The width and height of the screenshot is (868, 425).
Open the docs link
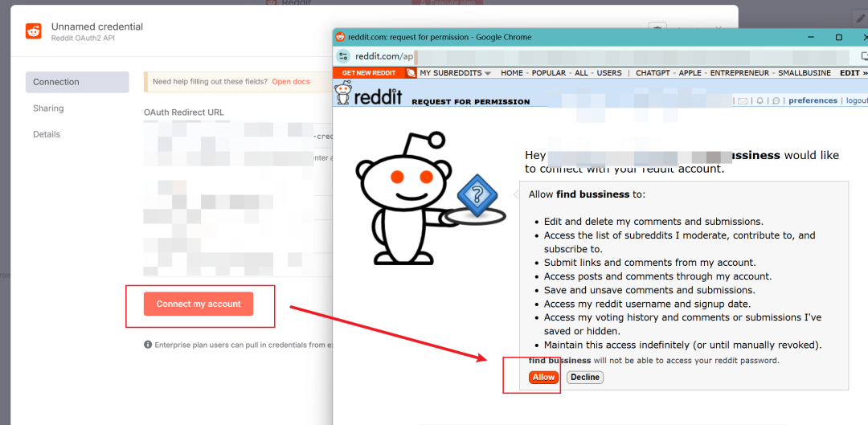click(x=291, y=81)
